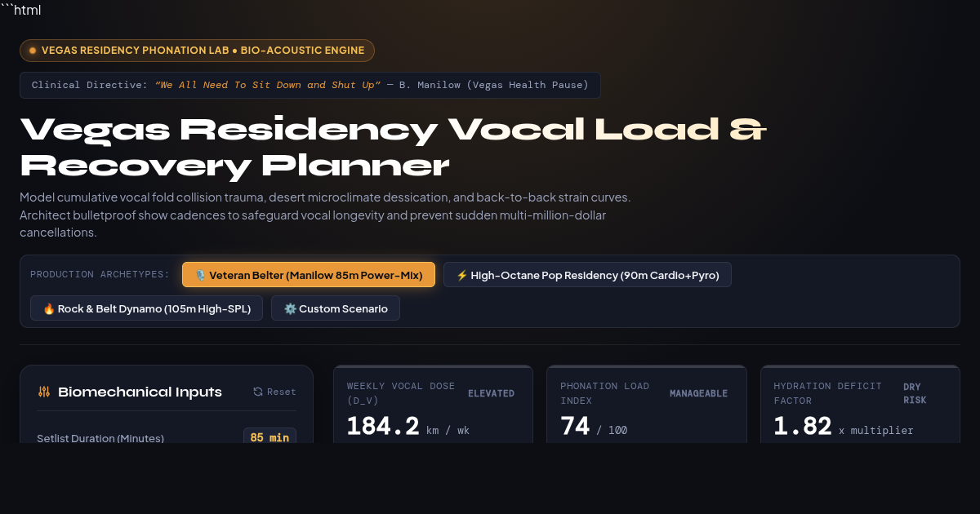980x514 pixels.
Task: Click the ELEVATED status tag
Action: [491, 393]
